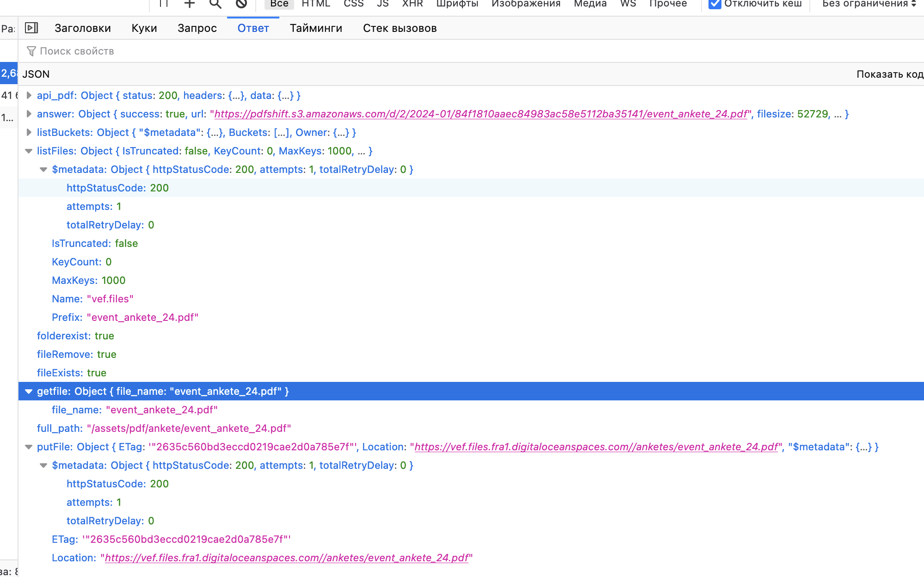Expand the listBuckets object
924x577 pixels.
(29, 132)
